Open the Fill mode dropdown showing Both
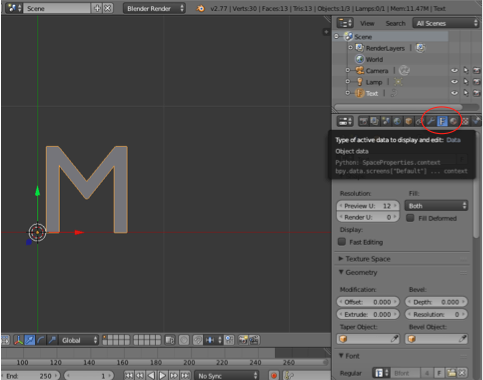The image size is (483, 380). coord(436,206)
